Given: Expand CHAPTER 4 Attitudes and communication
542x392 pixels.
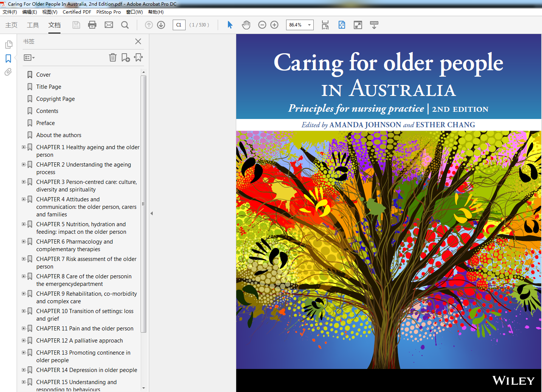Looking at the screenshot, I should pos(23,199).
